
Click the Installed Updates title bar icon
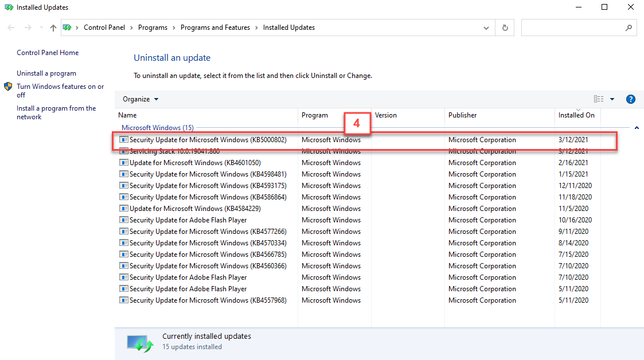point(9,7)
